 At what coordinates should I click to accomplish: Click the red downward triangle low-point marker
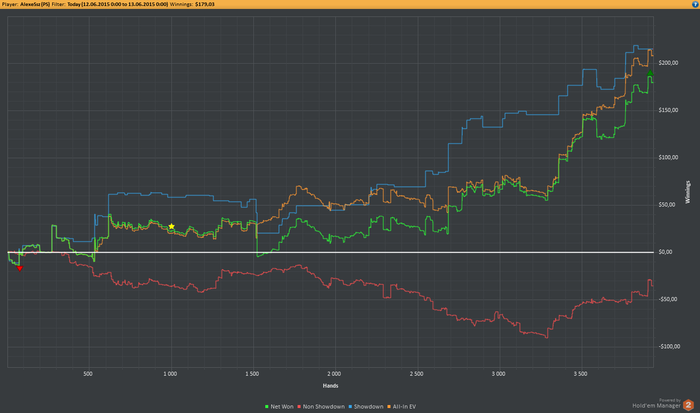pyautogui.click(x=20, y=268)
